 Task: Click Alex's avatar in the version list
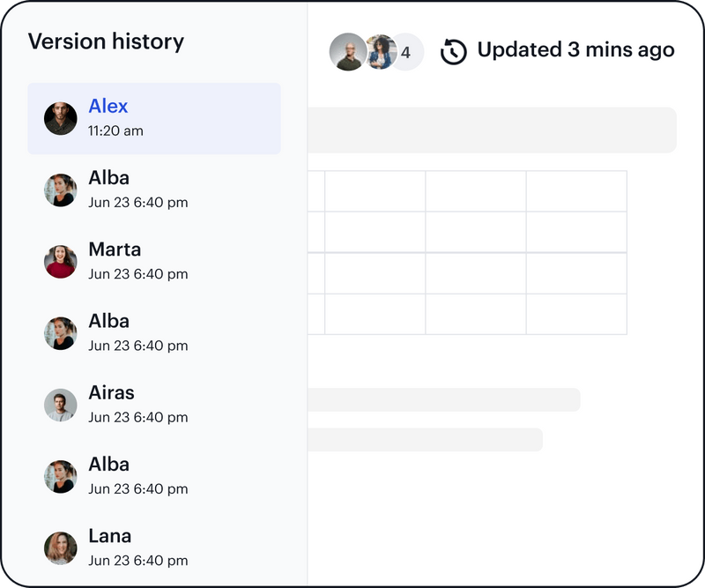point(61,119)
